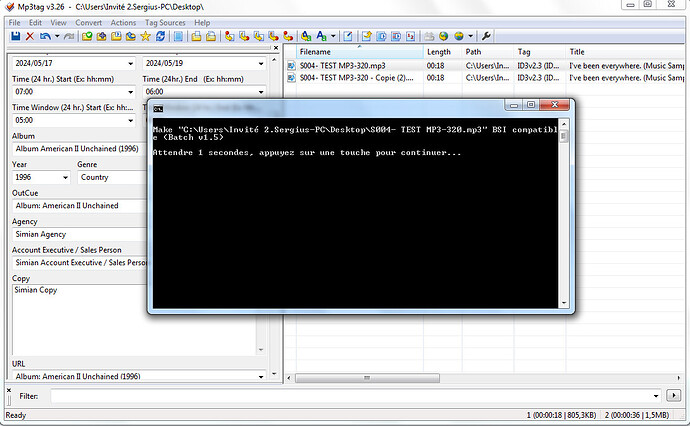Click the Save tag floppy disk icon
Viewport: 690px width, 426px height.
(x=15, y=36)
